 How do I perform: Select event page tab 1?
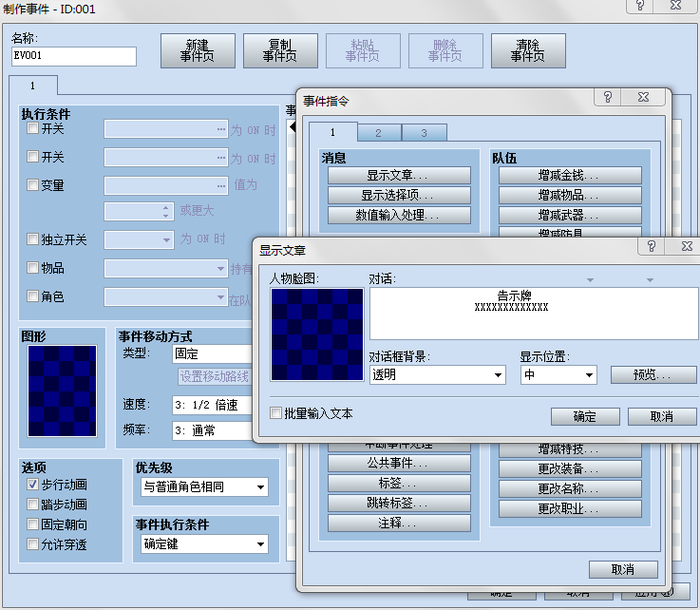(x=33, y=86)
